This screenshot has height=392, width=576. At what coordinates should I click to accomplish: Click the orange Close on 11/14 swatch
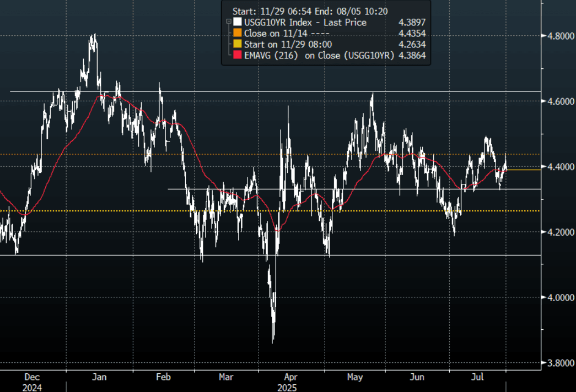[x=237, y=34]
